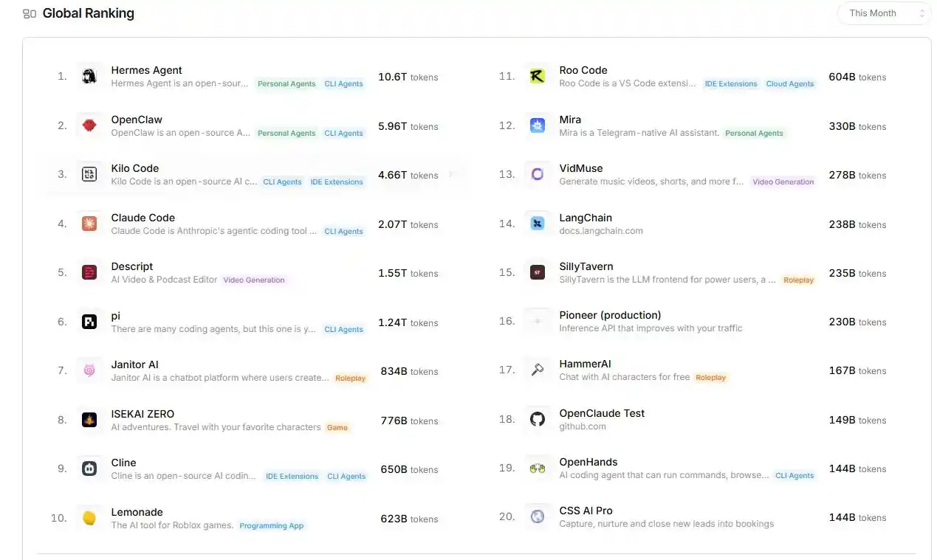Click 'Chat with AI characters for free' text

click(x=625, y=377)
